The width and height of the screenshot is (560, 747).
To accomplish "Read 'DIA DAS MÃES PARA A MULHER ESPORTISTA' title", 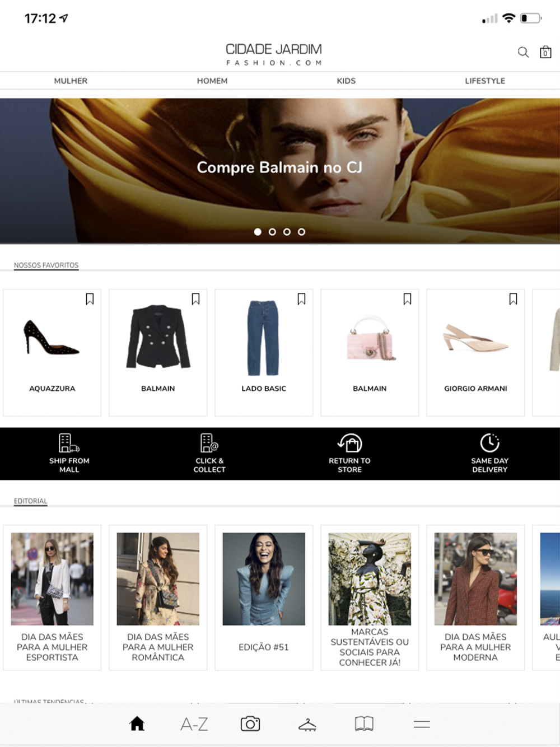I will tap(52, 647).
